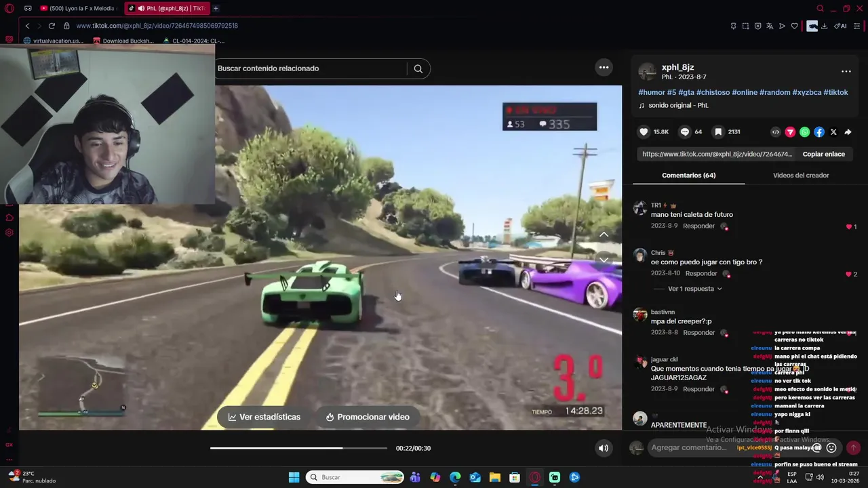Open a new browser tab with plus
The image size is (868, 488).
click(x=216, y=8)
